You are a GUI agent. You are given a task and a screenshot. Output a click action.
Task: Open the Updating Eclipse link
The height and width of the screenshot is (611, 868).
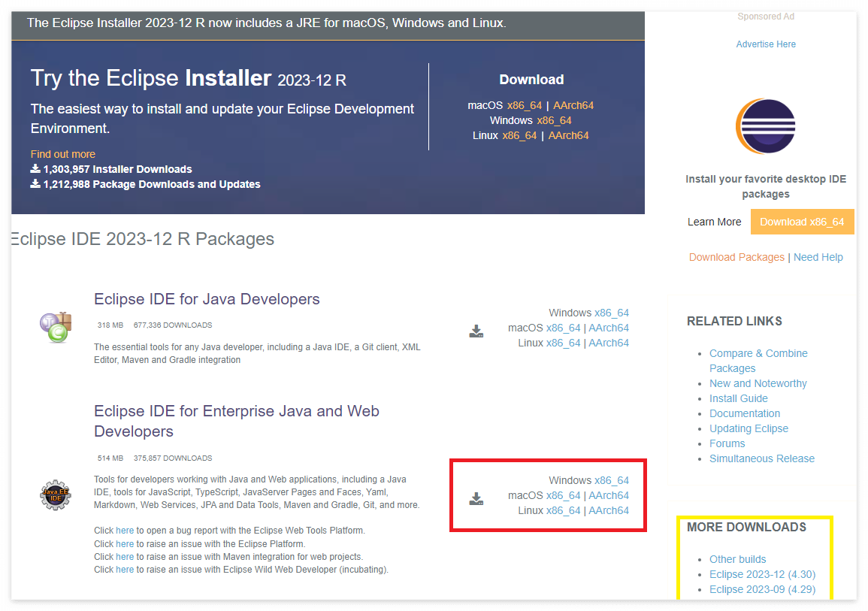pyautogui.click(x=749, y=428)
